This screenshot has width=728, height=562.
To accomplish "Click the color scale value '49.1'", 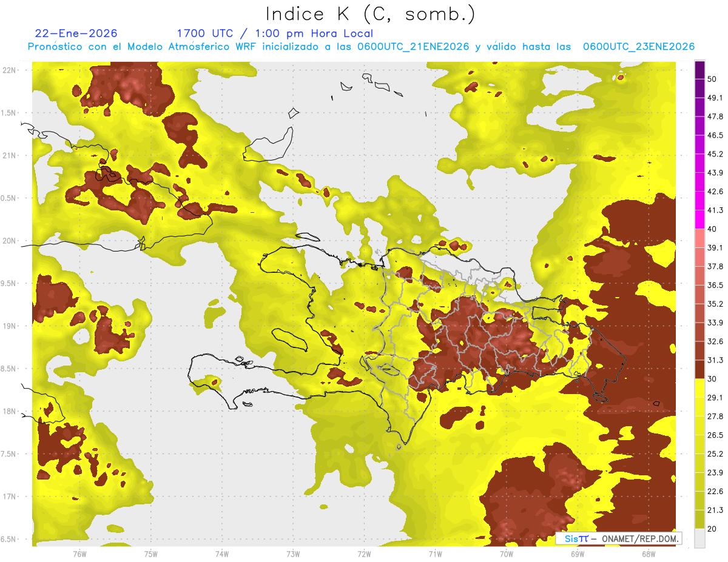I will click(x=716, y=98).
